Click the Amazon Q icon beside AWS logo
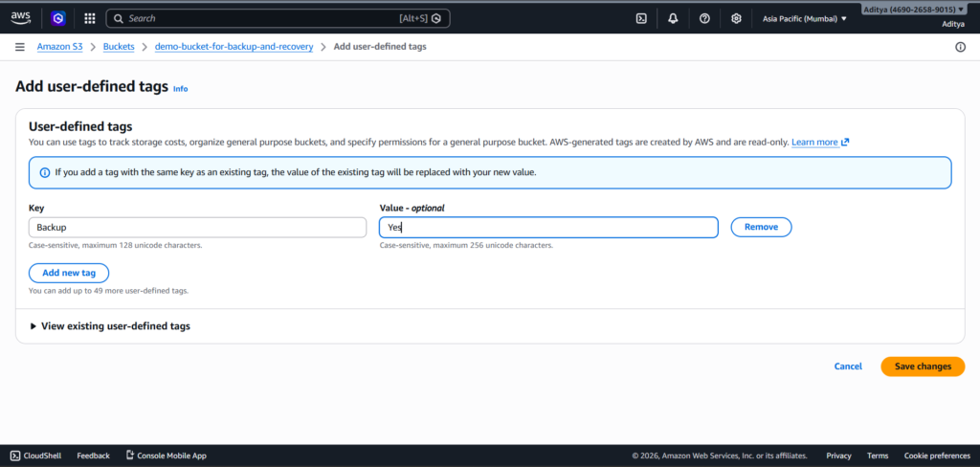Screen dimensions: 980x467 [56, 18]
